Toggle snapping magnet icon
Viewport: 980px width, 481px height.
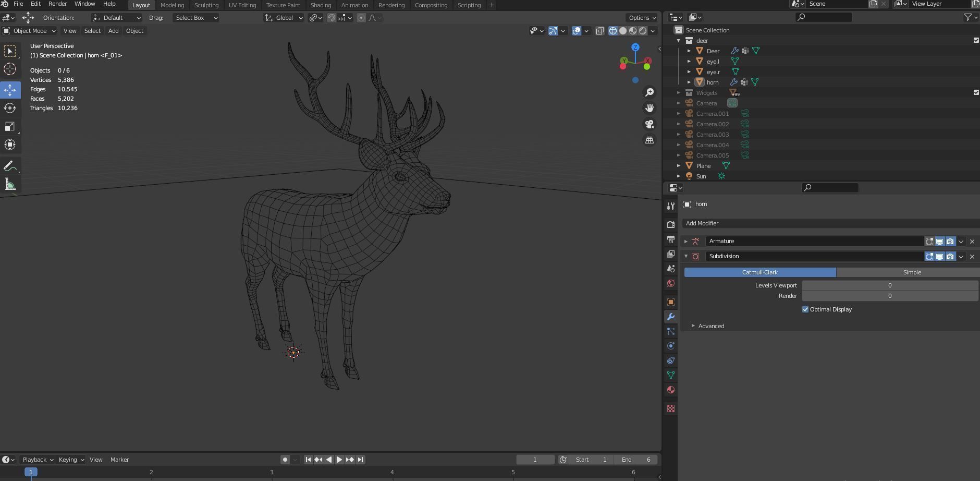(x=332, y=18)
